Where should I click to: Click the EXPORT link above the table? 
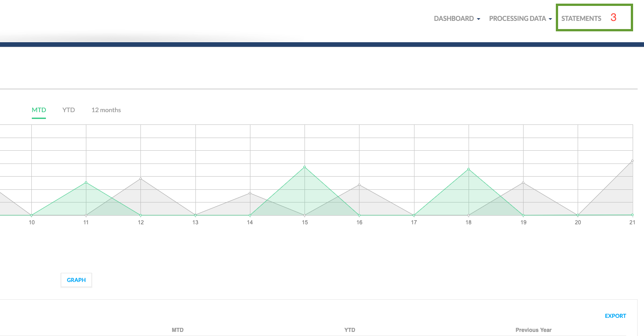coord(615,316)
